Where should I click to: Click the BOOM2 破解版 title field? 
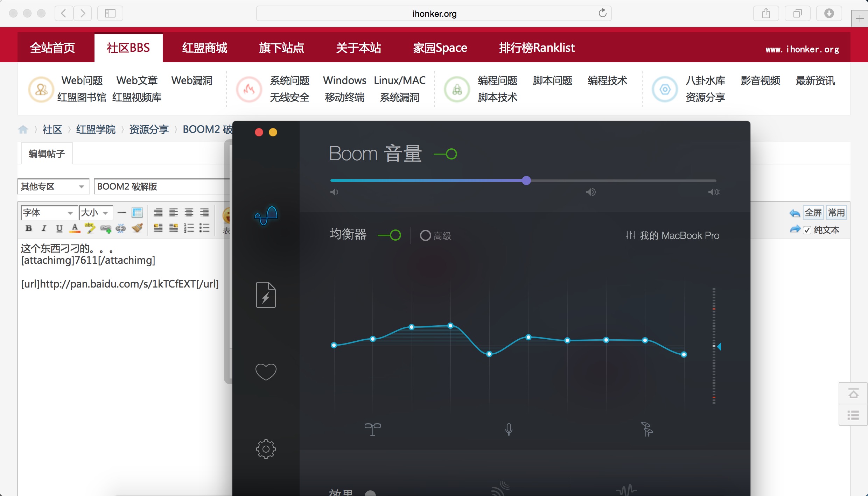point(162,186)
